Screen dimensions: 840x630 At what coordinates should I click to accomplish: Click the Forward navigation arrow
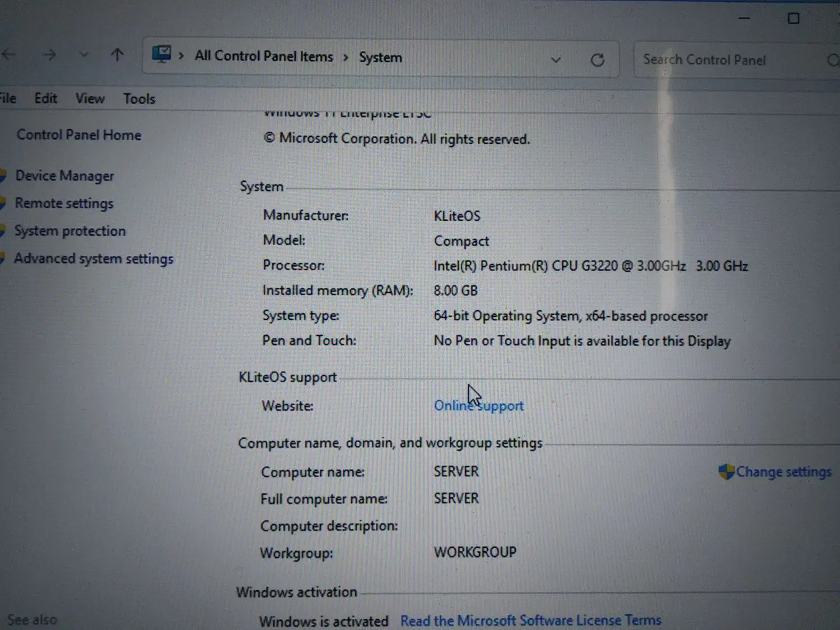pos(49,55)
